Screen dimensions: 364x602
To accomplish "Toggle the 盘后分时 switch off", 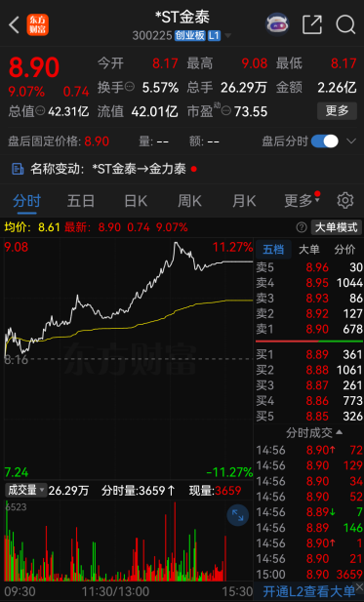I will click(x=324, y=141).
